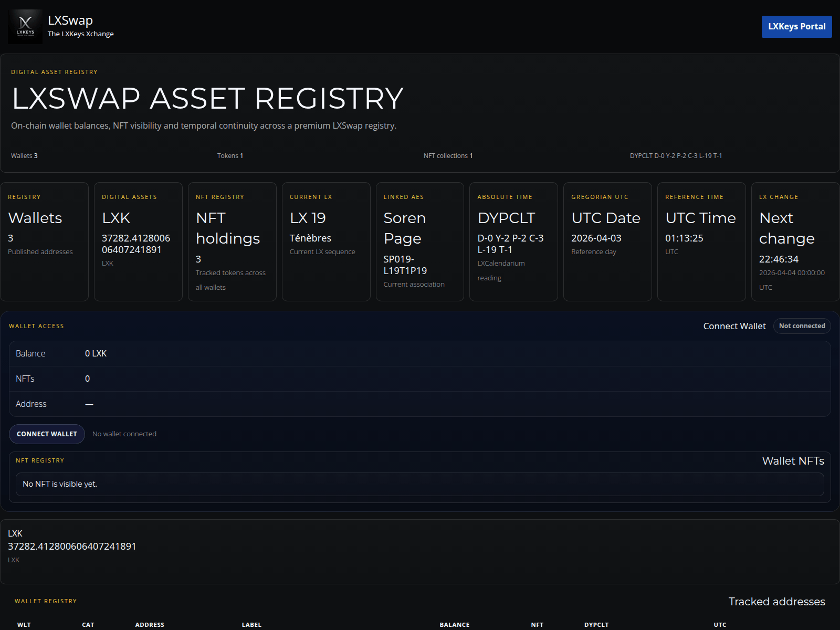Click the UTC column header

tap(720, 625)
